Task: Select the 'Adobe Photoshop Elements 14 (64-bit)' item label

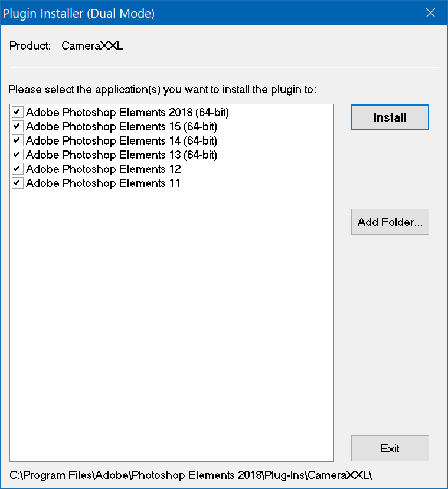Action: (121, 140)
